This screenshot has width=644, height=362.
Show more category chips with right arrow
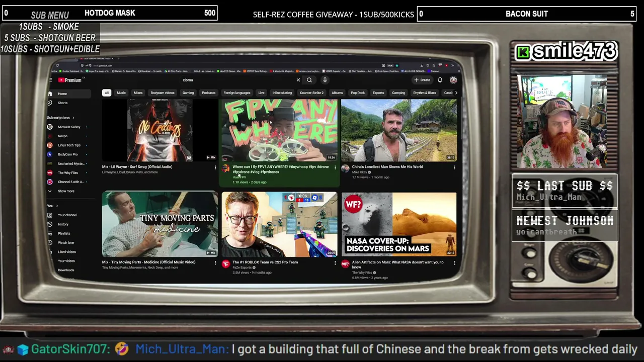pos(456,93)
